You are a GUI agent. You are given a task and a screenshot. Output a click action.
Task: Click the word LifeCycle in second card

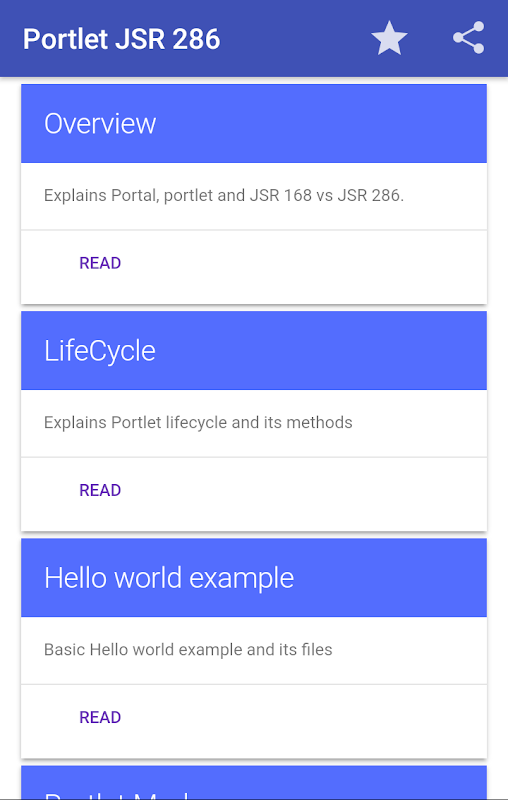pyautogui.click(x=100, y=351)
